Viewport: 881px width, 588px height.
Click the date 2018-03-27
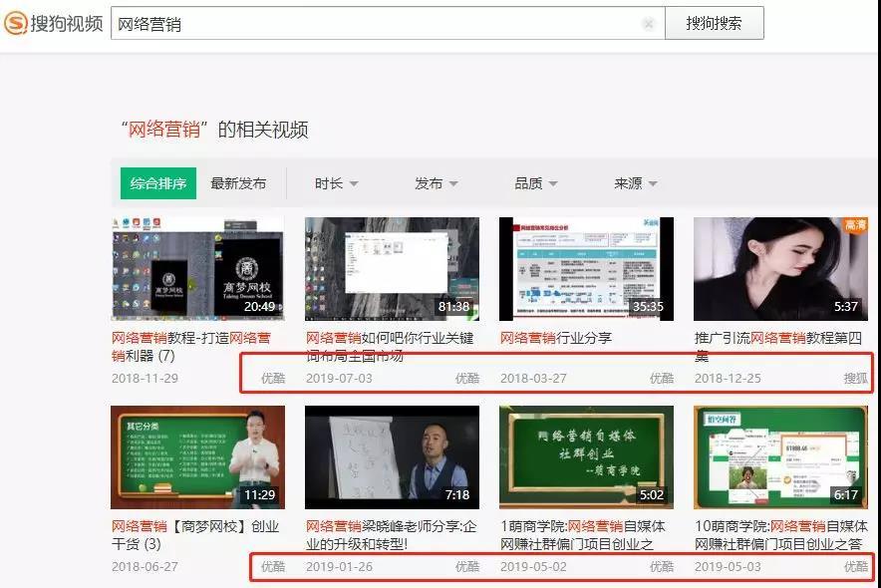pos(534,379)
